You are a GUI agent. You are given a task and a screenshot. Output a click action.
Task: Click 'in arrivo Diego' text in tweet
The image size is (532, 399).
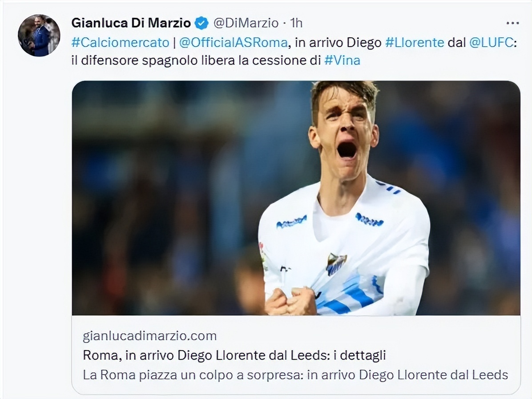338,42
